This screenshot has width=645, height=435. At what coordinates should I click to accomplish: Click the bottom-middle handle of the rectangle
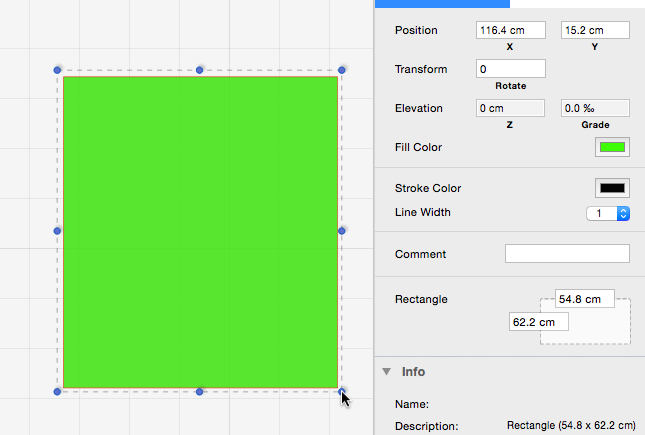pos(200,392)
